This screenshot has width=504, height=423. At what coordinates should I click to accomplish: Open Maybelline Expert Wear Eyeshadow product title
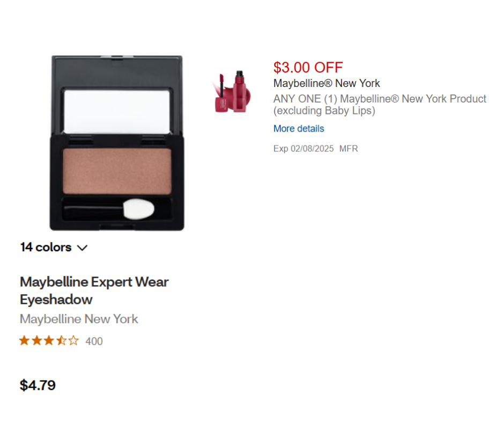point(94,290)
